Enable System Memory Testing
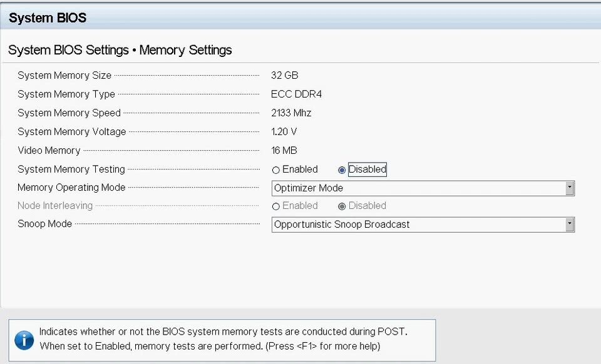 click(276, 169)
